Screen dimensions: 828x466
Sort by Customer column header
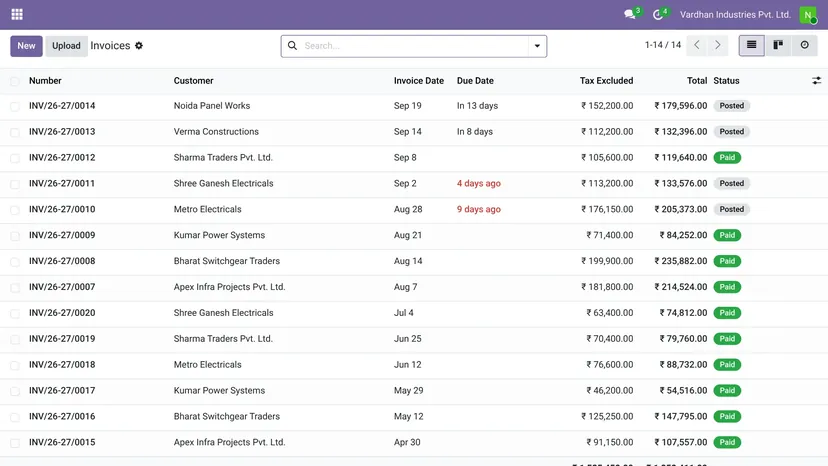(x=193, y=81)
